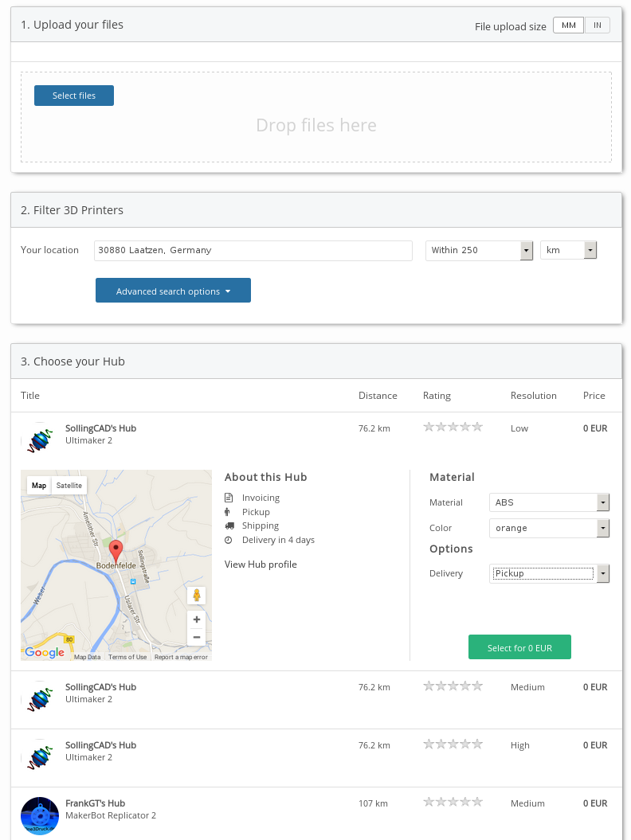
Task: Select the Map view tab
Action: pos(39,486)
